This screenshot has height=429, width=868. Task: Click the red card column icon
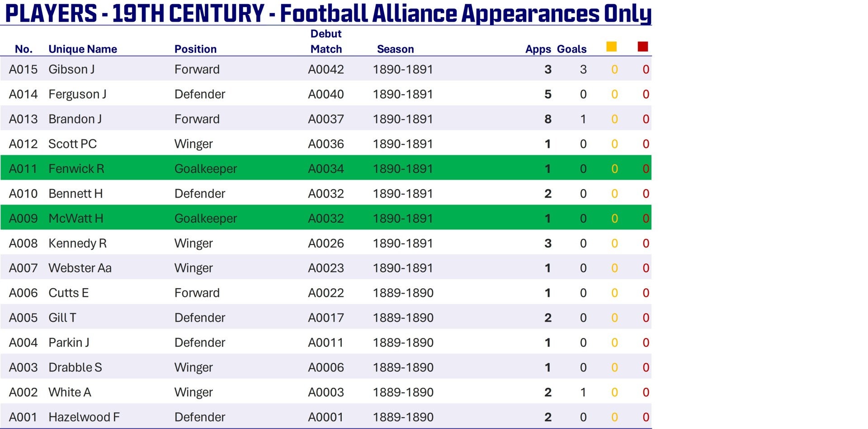[642, 47]
